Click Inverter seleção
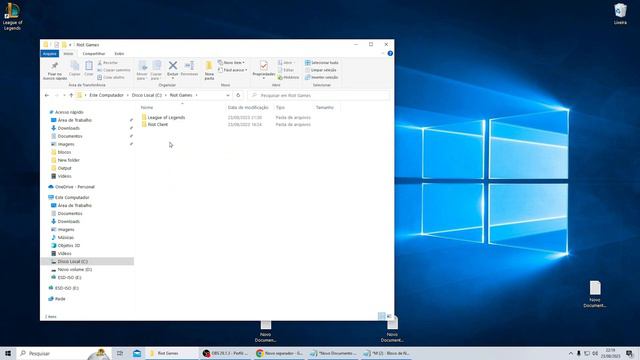Screen dimensions: 640x360 click(x=322, y=78)
